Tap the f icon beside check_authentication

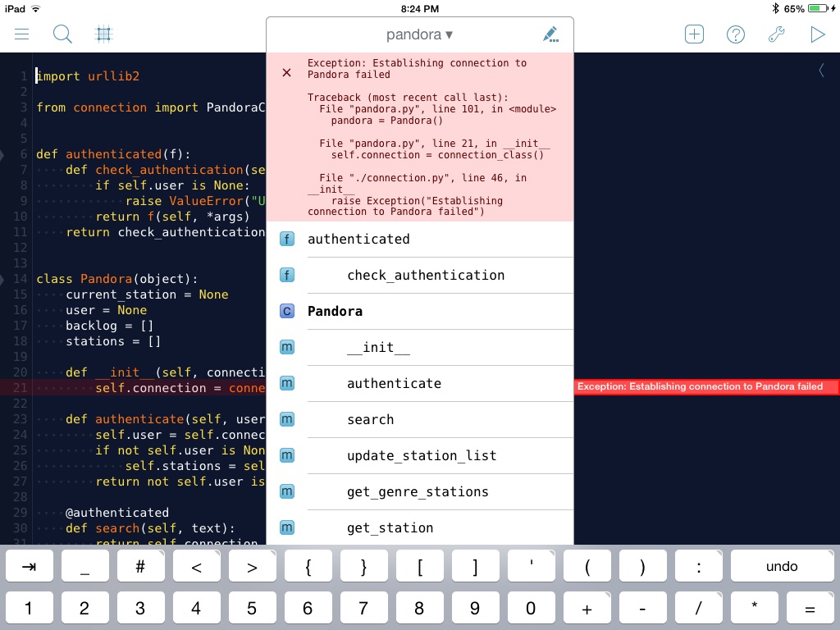click(x=287, y=276)
